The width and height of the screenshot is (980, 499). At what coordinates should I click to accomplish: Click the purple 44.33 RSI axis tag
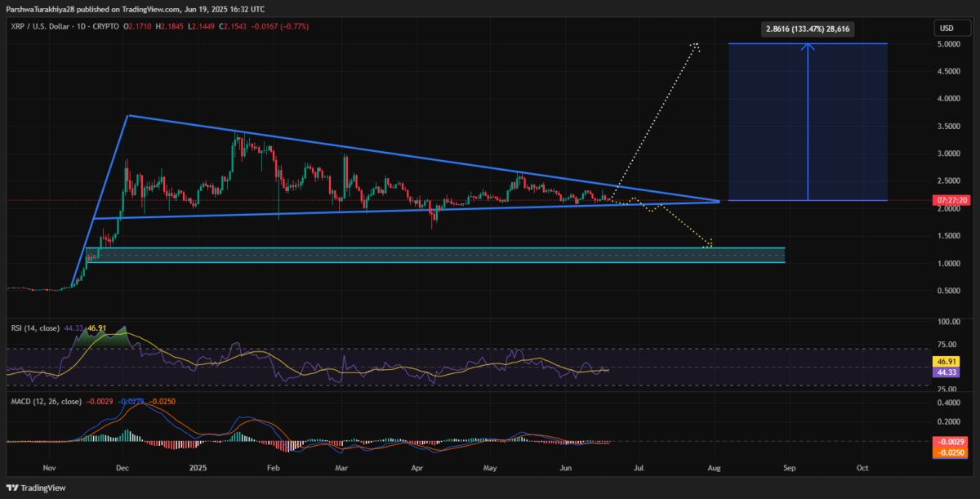(x=947, y=371)
